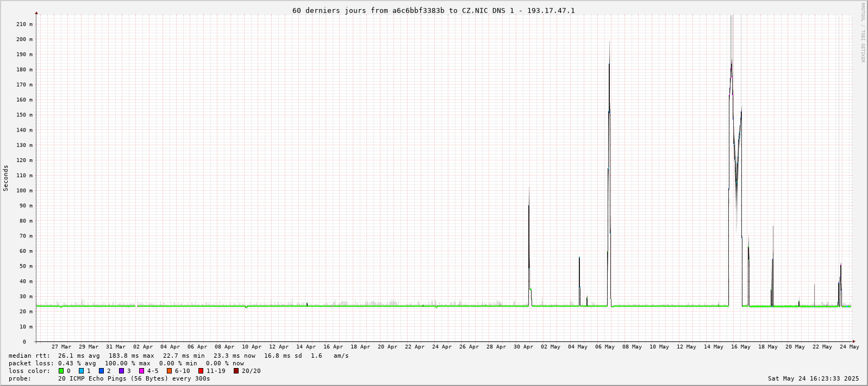The width and height of the screenshot is (868, 386).
Task: Click the light blue loss swatch for 1
Action: (x=82, y=371)
